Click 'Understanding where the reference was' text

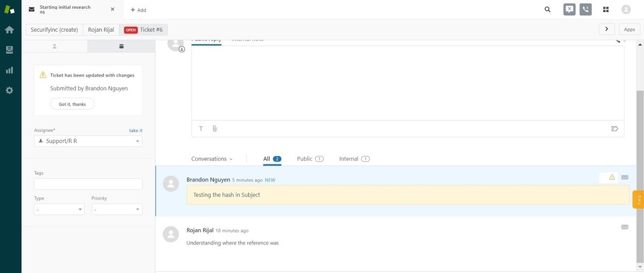click(232, 243)
